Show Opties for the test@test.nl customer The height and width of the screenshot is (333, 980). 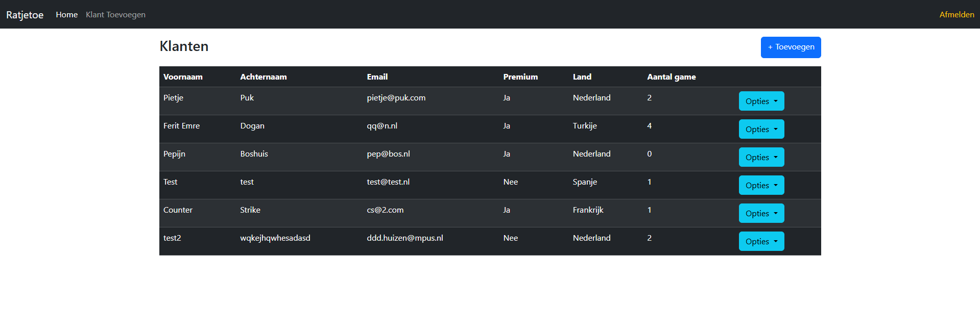click(x=761, y=185)
